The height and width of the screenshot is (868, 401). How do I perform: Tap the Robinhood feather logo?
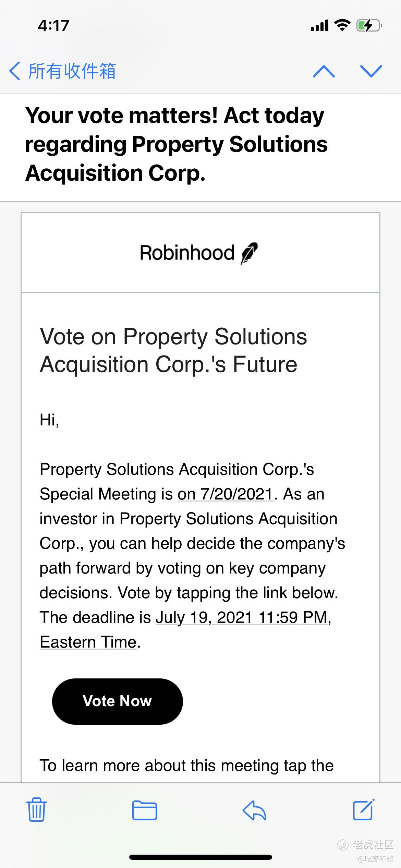pyautogui.click(x=249, y=253)
